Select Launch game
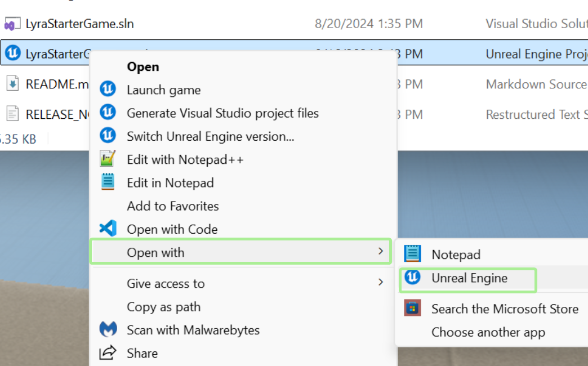This screenshot has width=588, height=366. point(163,90)
